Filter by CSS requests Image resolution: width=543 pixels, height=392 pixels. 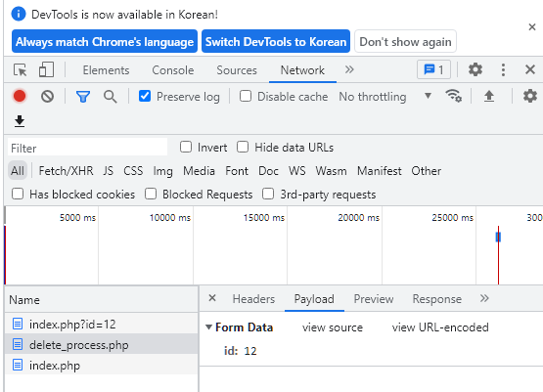(x=133, y=171)
